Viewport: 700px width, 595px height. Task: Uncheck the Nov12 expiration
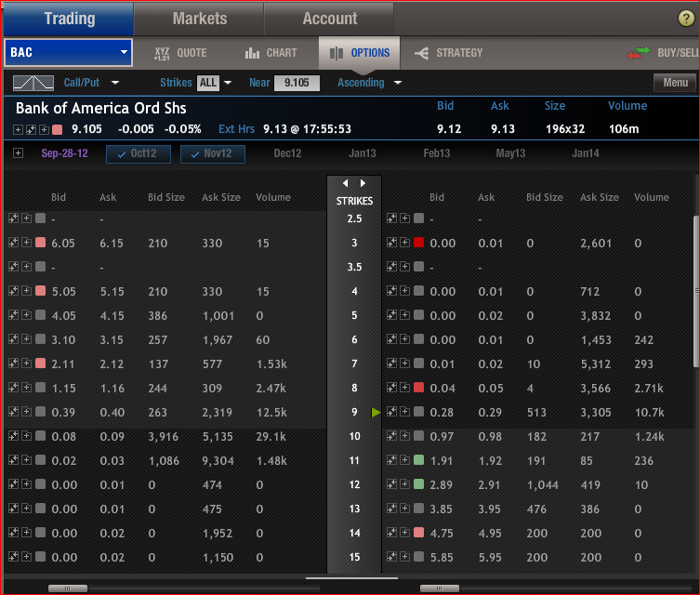coord(213,154)
